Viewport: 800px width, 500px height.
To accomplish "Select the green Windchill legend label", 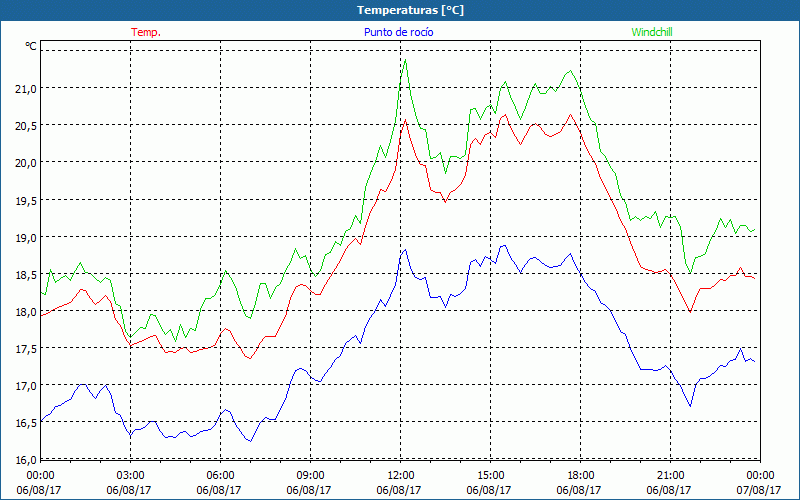I will 652,32.
